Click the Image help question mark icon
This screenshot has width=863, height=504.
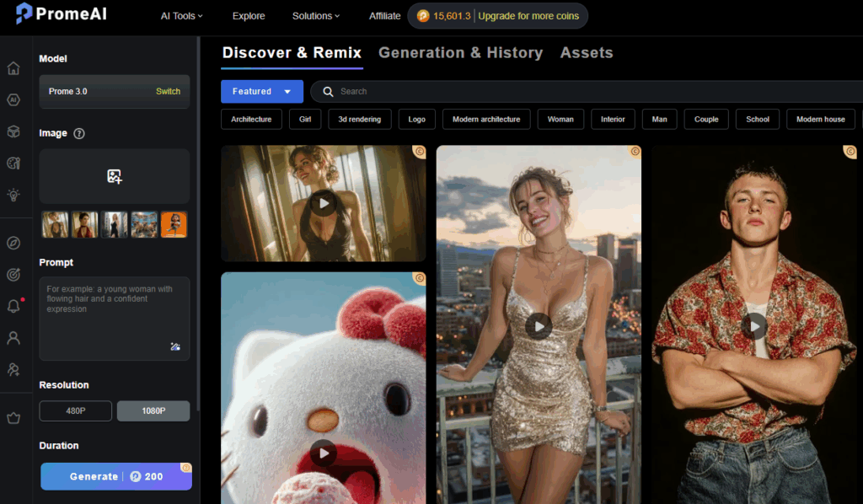tap(79, 133)
